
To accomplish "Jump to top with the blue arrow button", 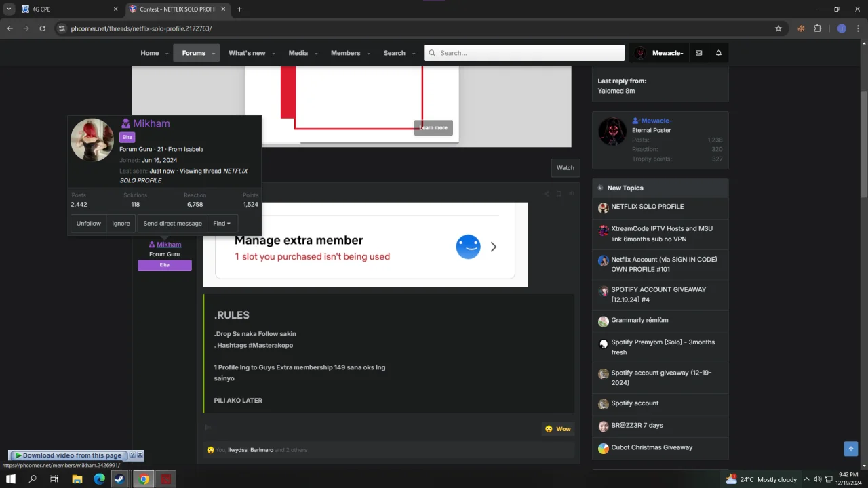I will click(850, 449).
